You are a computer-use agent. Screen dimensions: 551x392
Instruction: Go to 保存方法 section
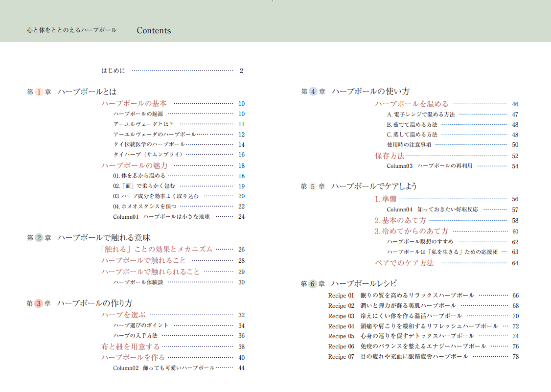pyautogui.click(x=390, y=156)
